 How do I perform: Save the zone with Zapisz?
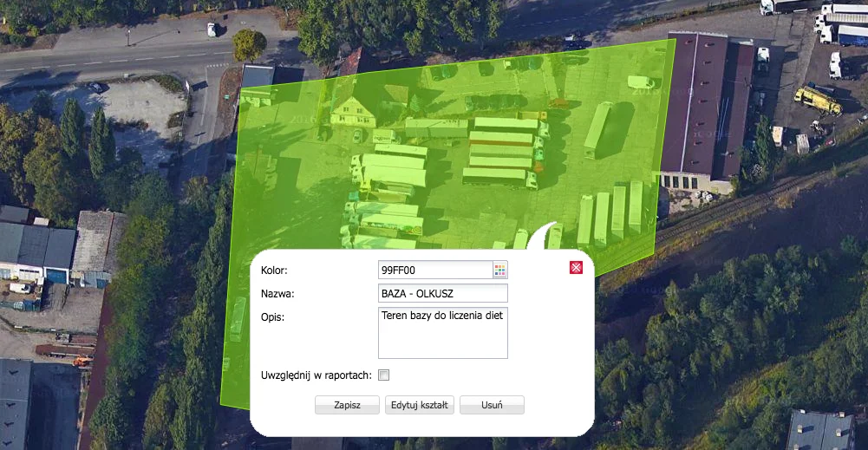[347, 405]
